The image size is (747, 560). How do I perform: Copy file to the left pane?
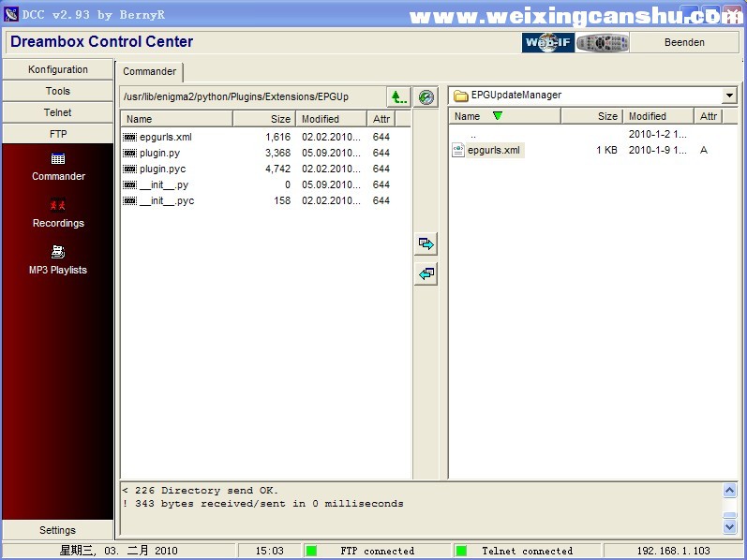(426, 273)
